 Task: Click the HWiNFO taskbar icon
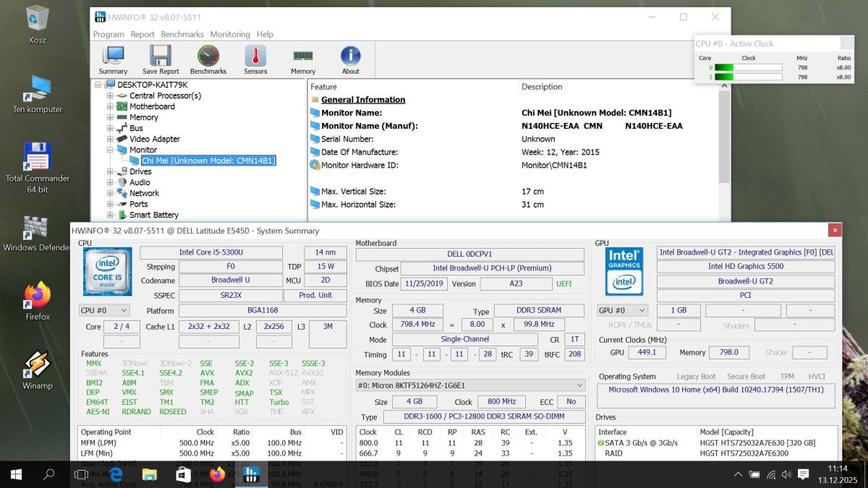[252, 474]
